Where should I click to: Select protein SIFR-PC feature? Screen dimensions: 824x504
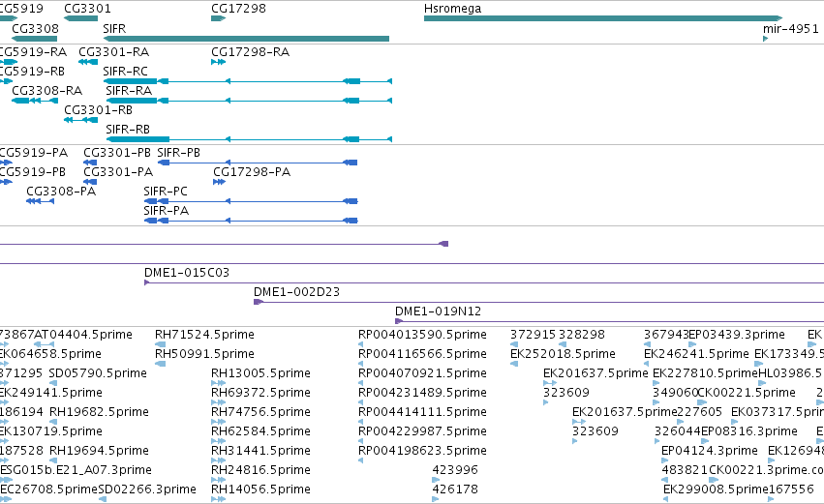[x=251, y=201]
